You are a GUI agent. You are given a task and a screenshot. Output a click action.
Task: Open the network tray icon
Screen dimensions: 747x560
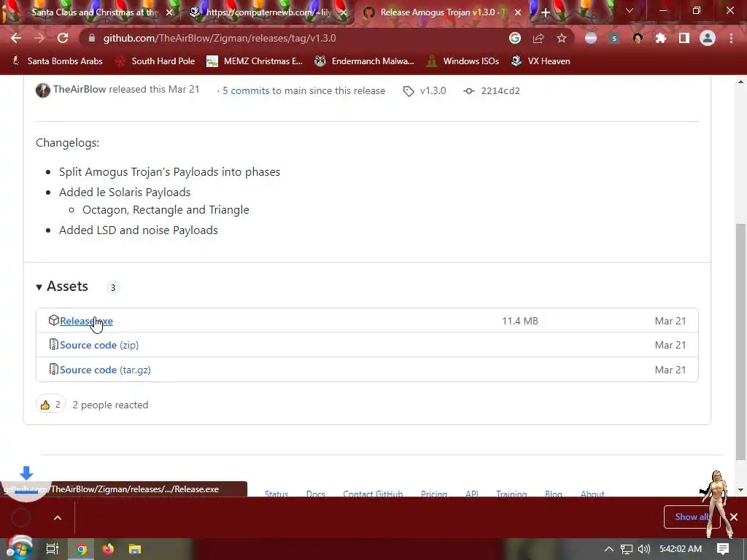point(627,549)
